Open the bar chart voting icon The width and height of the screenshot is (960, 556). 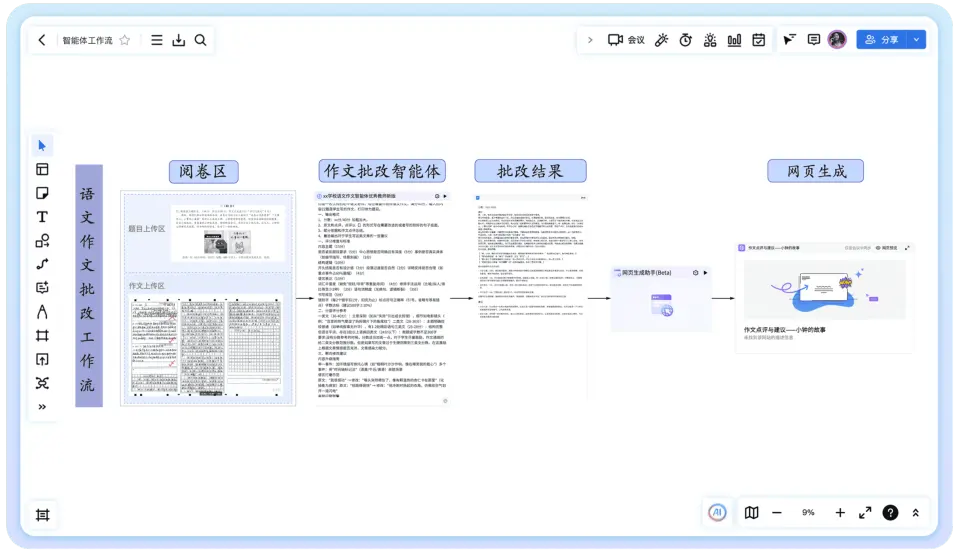point(734,40)
